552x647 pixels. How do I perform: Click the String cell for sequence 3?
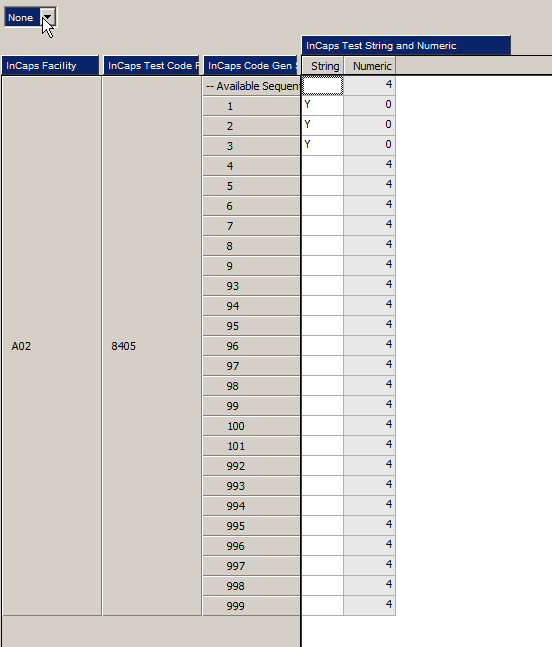coord(323,146)
